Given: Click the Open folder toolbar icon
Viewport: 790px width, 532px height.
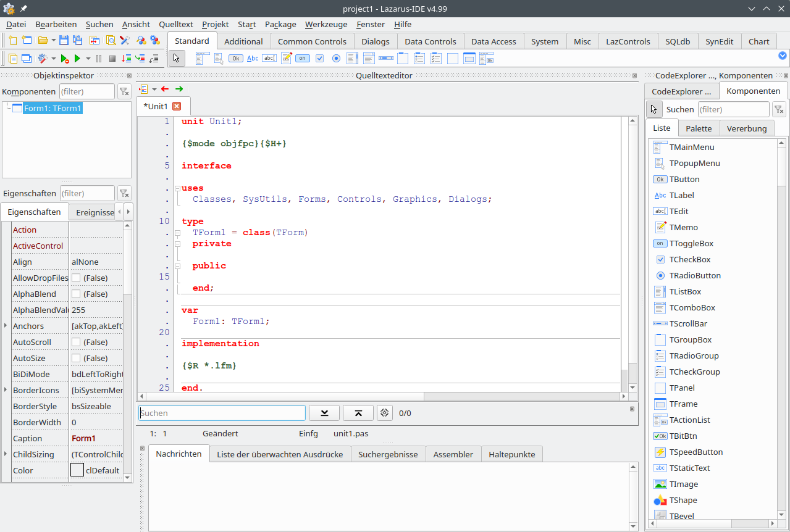Looking at the screenshot, I should click(43, 40).
